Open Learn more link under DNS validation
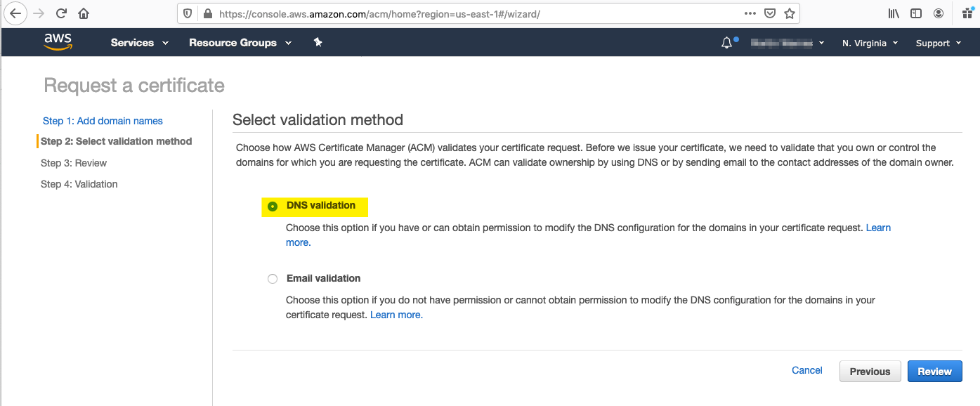The image size is (980, 406). (x=878, y=228)
